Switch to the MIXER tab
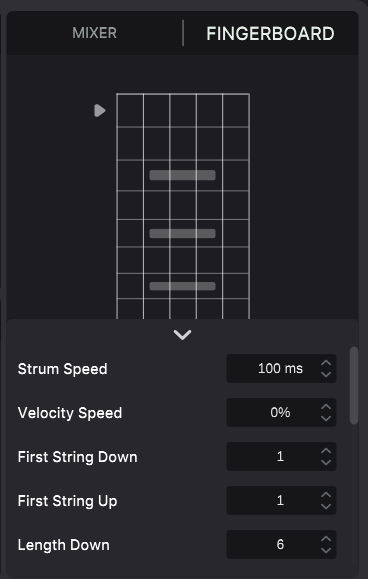Viewport: 368px width, 579px height. click(94, 33)
